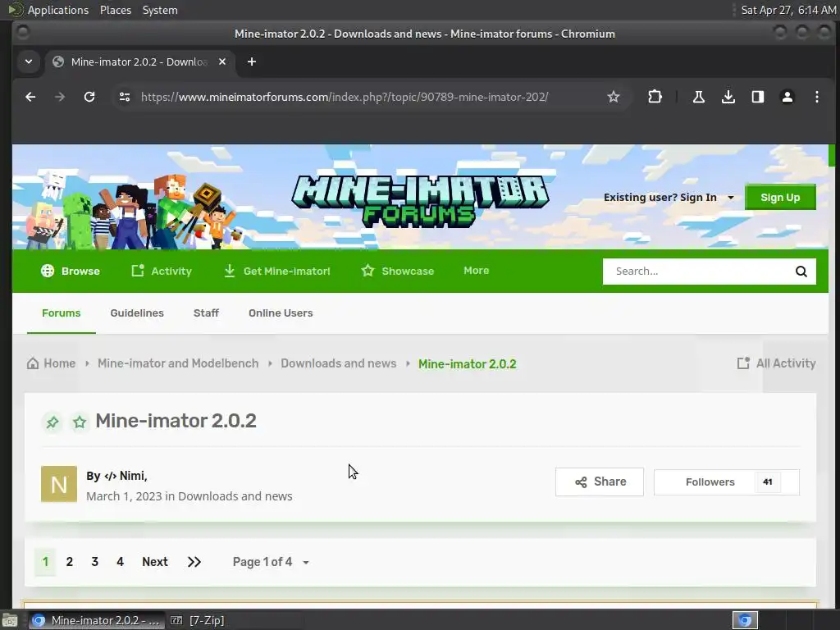Open Chrome Labs flask icon
This screenshot has width=840, height=630.
pos(699,97)
